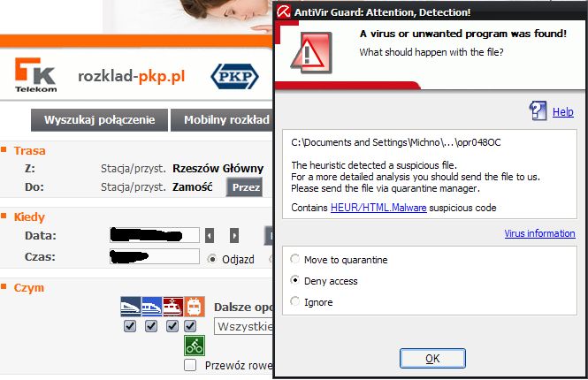Open the Wszystkie options dropdown

(x=244, y=326)
